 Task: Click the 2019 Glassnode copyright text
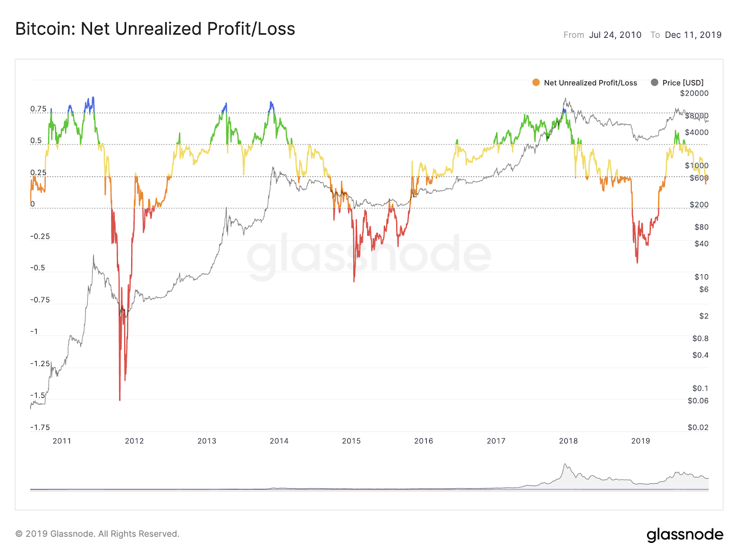[x=97, y=534]
